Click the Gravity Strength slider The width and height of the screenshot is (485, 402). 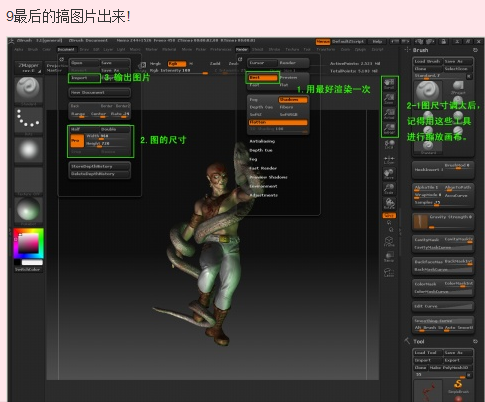click(451, 221)
